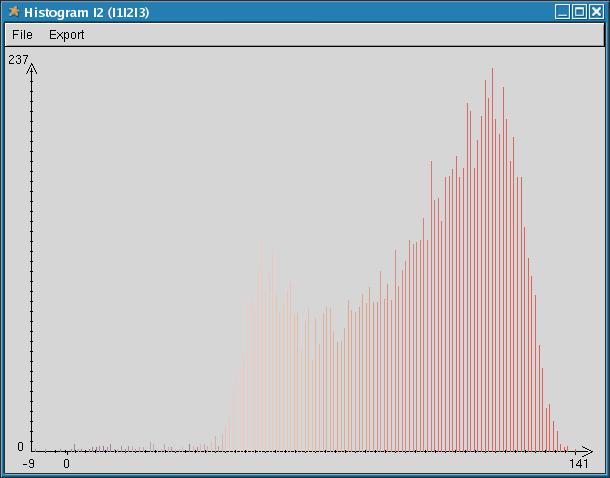Click the x-axis label 0
This screenshot has height=478, width=610.
[67, 464]
